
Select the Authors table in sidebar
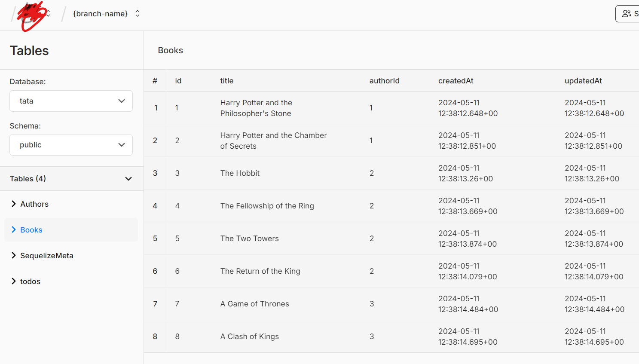coord(34,204)
